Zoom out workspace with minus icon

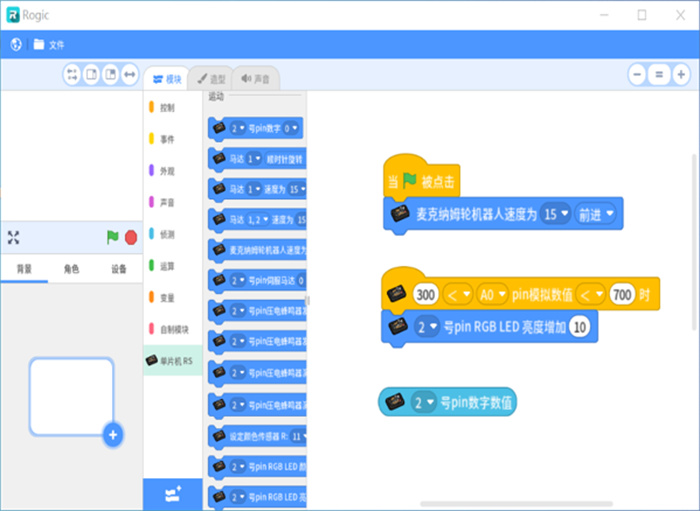coord(638,75)
